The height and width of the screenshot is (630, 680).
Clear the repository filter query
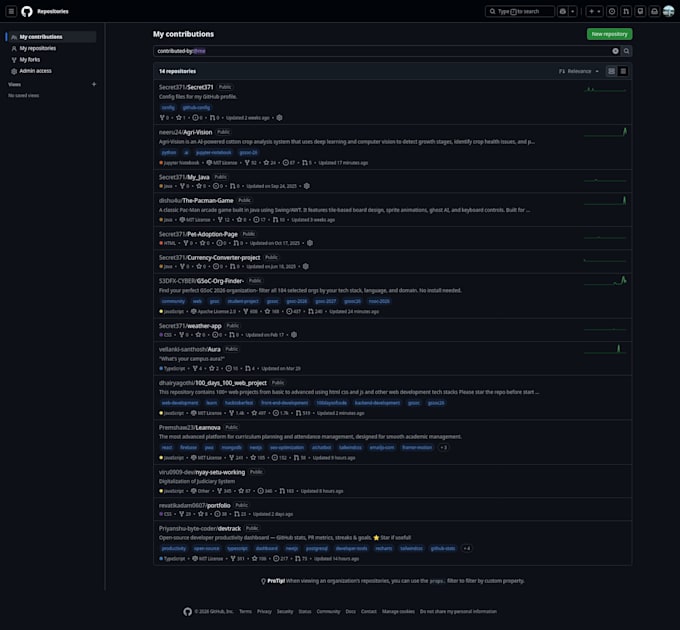tap(615, 51)
